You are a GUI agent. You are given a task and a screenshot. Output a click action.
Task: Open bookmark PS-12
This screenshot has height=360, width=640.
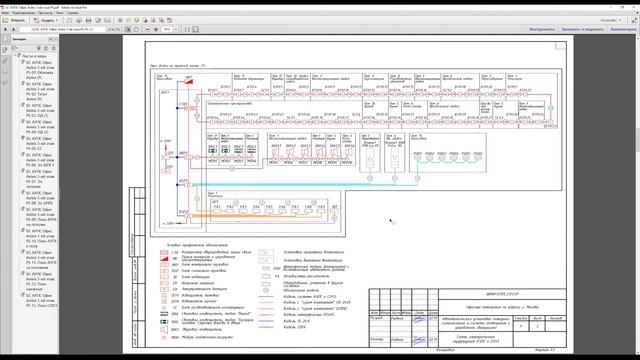pos(40,281)
